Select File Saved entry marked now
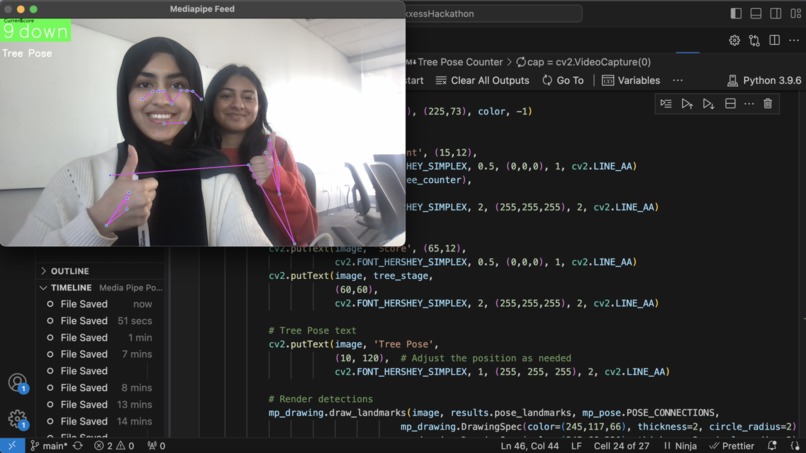806x453 pixels. (99, 304)
